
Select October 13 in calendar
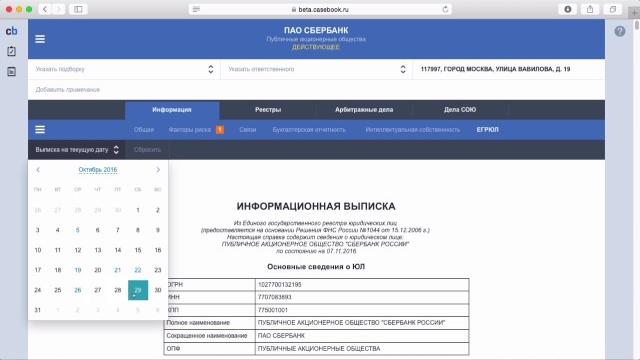[x=98, y=250]
